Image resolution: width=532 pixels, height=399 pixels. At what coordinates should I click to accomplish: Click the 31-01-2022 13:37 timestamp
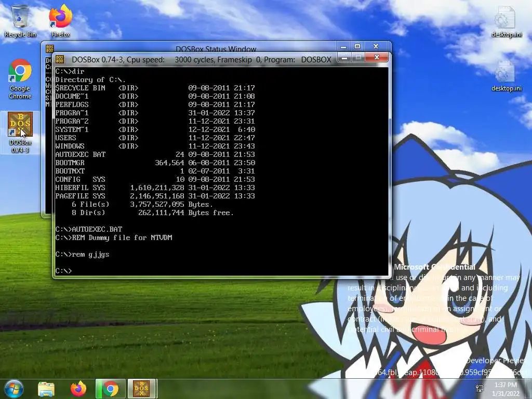pos(221,113)
